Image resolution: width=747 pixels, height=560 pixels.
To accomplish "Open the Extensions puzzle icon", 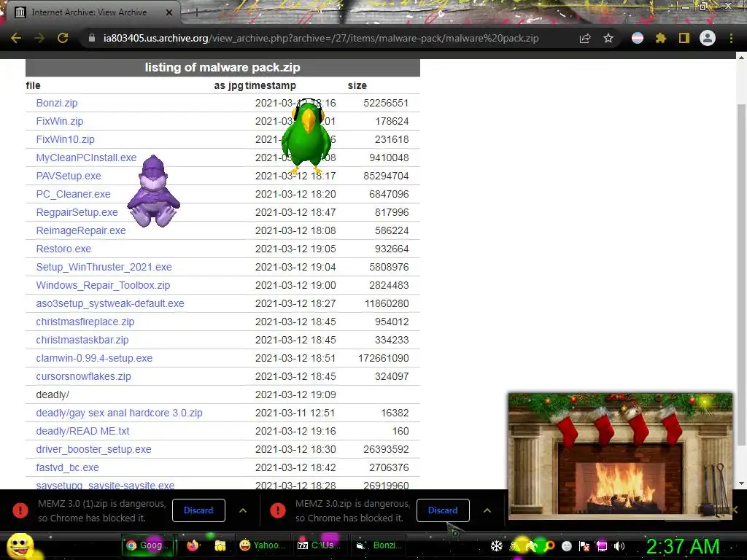I will point(661,38).
